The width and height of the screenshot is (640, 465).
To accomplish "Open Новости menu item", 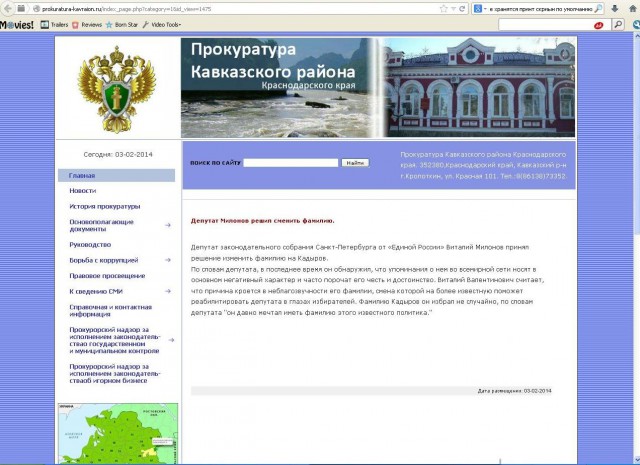I will (83, 191).
